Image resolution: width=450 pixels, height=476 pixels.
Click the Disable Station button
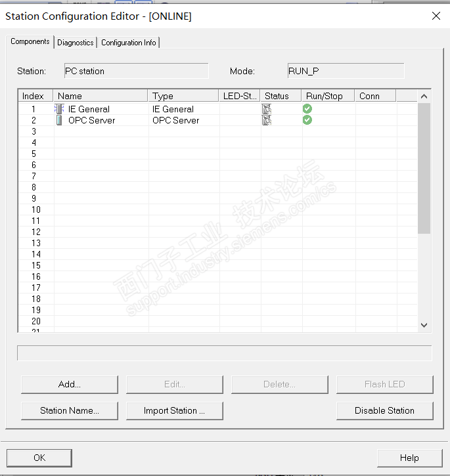[x=385, y=411]
